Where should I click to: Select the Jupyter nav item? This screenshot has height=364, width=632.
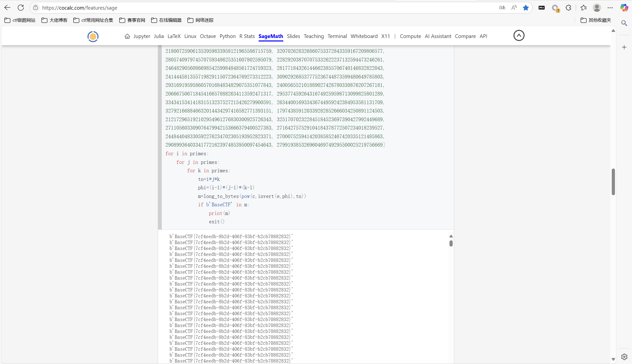click(142, 36)
